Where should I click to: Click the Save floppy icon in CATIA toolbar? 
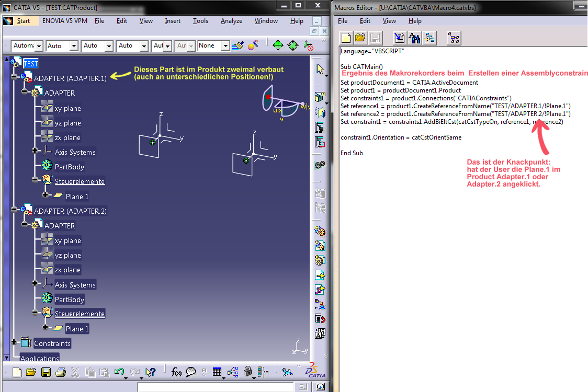tap(46, 372)
